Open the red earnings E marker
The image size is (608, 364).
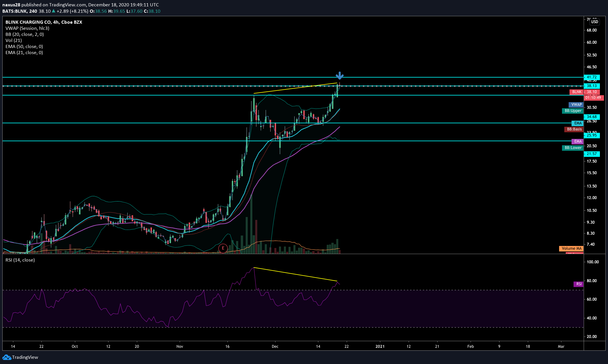[223, 248]
